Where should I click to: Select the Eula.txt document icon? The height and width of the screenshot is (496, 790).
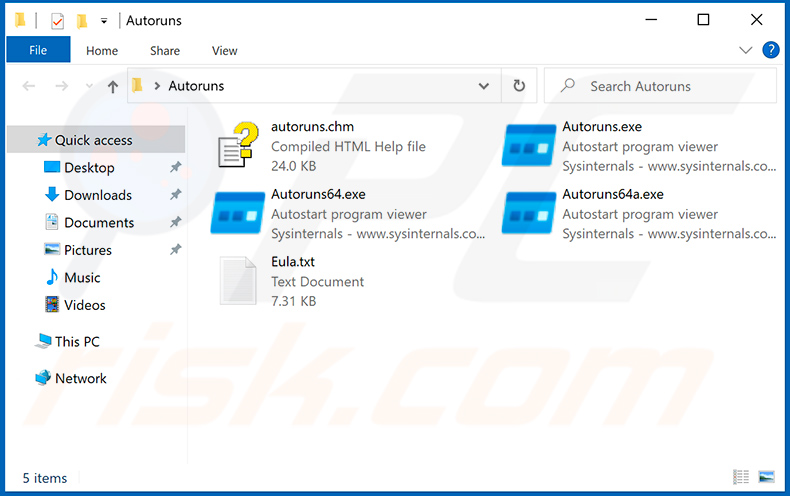tap(238, 280)
